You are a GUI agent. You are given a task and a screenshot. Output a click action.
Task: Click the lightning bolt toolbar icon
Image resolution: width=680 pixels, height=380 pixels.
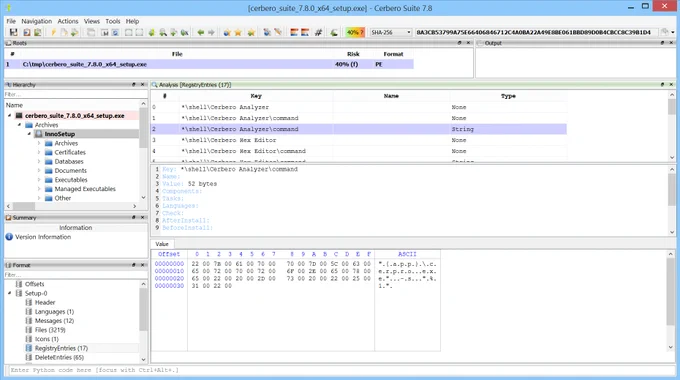tap(53, 32)
